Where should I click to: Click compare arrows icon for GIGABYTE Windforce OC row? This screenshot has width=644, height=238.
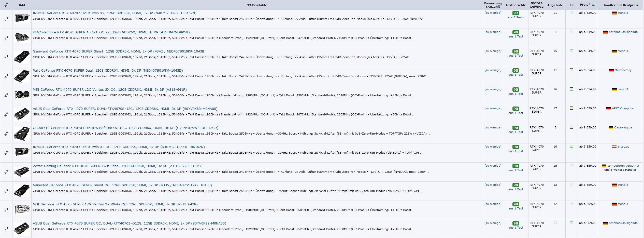point(6,134)
